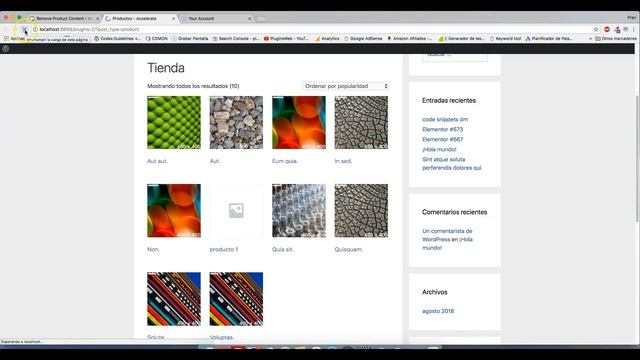
Task: Open the Elementor #667 entry
Action: tap(442, 139)
